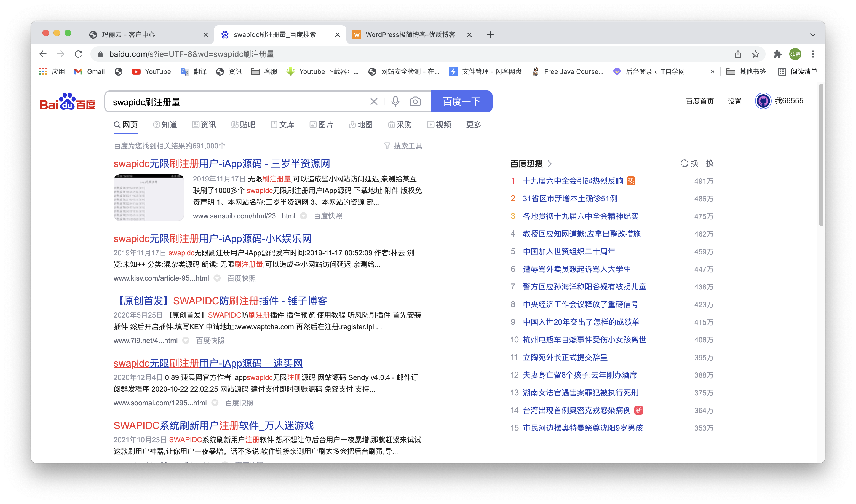Go to 百度首页
Image resolution: width=856 pixels, height=504 pixels.
(699, 101)
